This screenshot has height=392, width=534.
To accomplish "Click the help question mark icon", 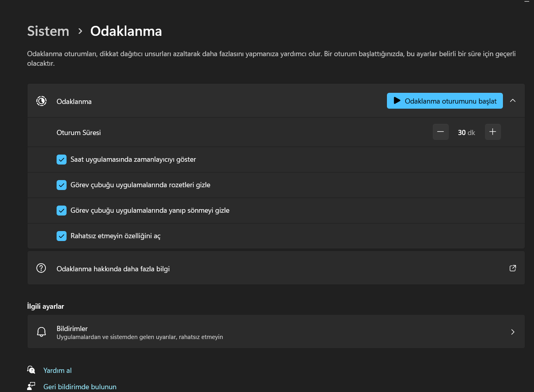I will pos(41,268).
